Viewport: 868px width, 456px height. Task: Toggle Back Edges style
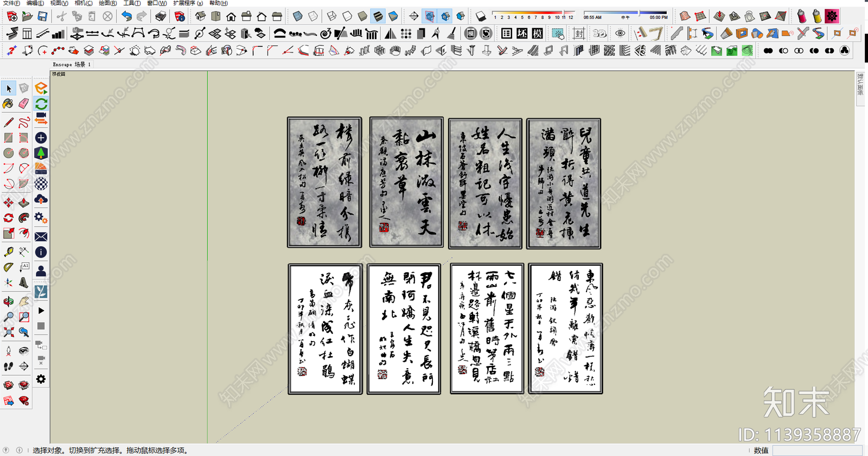pyautogui.click(x=314, y=16)
